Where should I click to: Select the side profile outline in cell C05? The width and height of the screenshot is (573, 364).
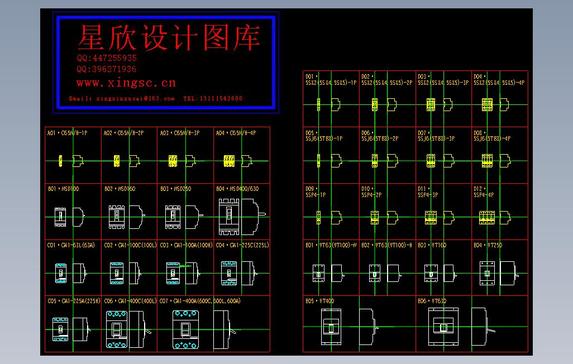(81, 329)
